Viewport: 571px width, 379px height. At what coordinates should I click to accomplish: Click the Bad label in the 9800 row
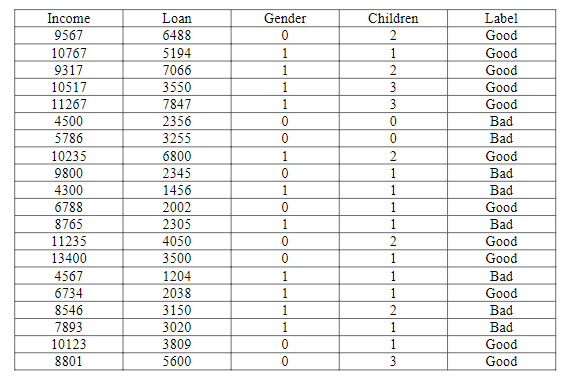click(501, 173)
